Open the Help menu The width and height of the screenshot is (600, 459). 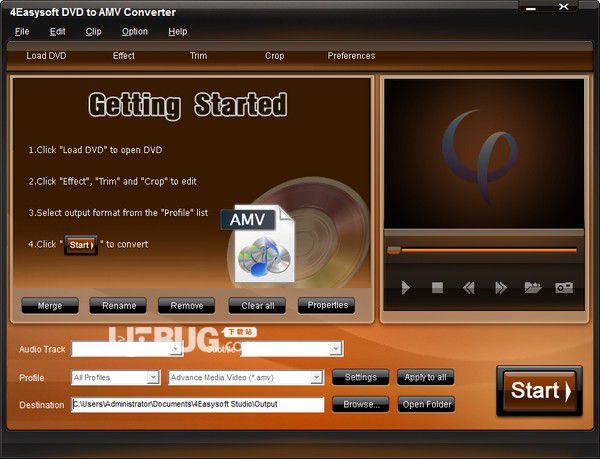[178, 32]
